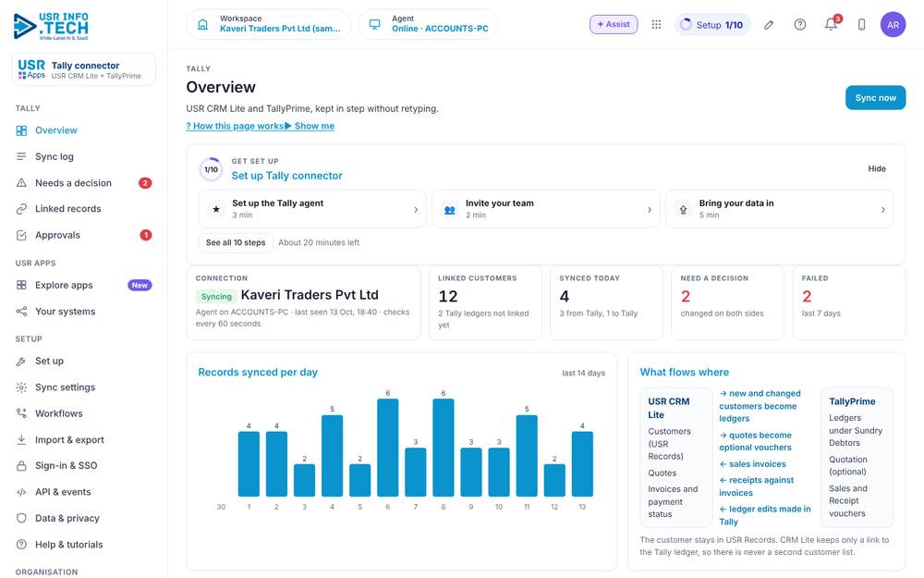This screenshot has height=578, width=924.
Task: Open Sign-in & SSO in the sidebar
Action: [84, 465]
